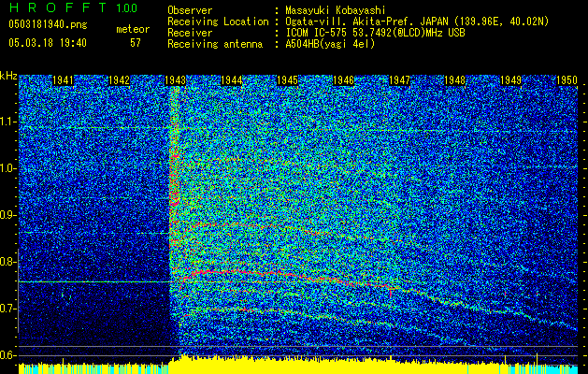Image resolution: width=588 pixels, height=374 pixels.
Task: Click the Receiving antenna label
Action: (215, 44)
